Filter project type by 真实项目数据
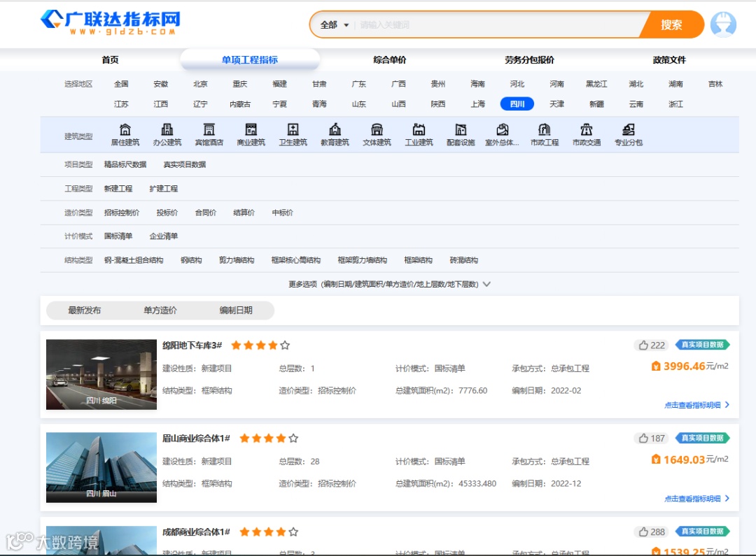 185,164
